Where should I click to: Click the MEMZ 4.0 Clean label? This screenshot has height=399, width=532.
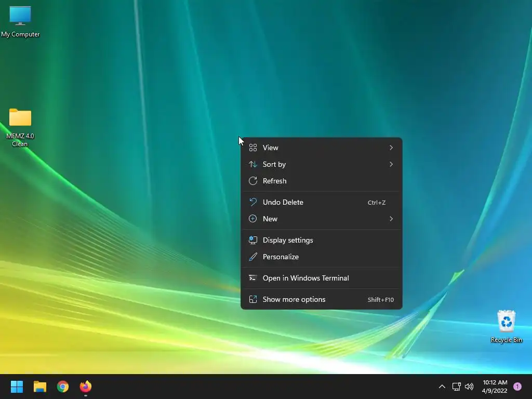[20, 140]
